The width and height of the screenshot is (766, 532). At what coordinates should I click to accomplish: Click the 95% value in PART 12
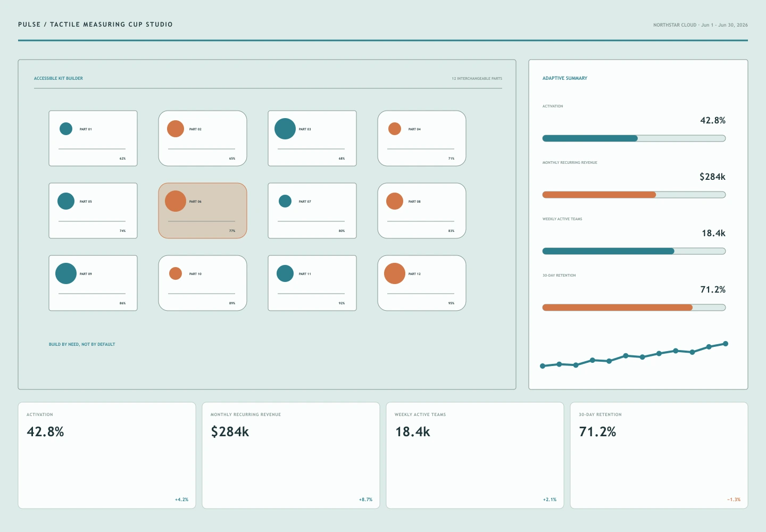coord(451,303)
